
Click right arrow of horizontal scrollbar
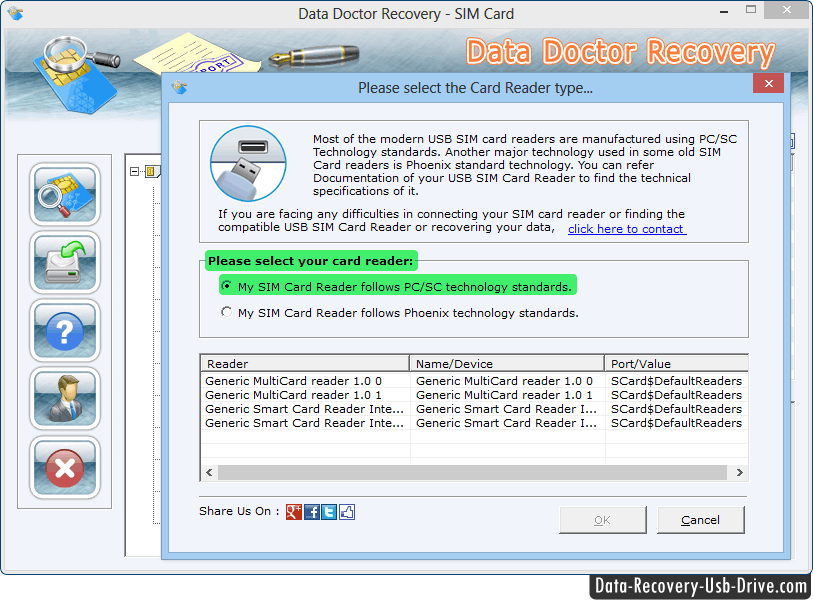coord(740,472)
